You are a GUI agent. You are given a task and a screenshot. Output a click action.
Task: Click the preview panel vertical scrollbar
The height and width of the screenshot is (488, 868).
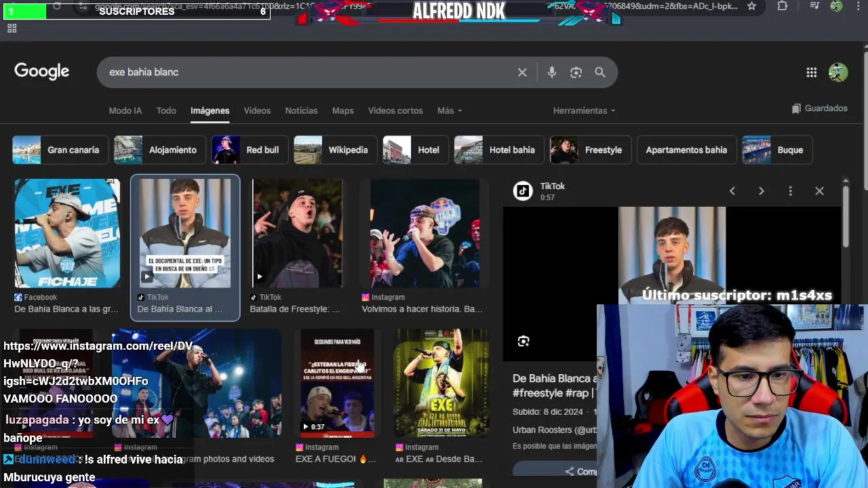(x=846, y=217)
